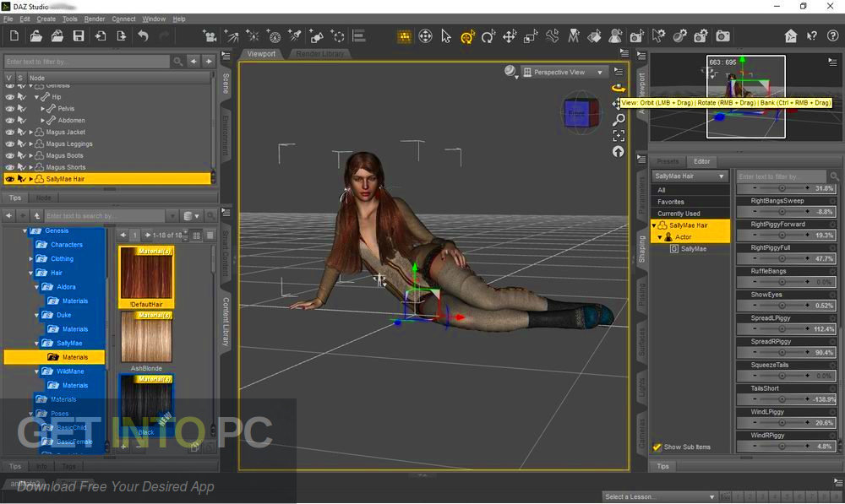This screenshot has width=845, height=504.
Task: Toggle visibility eye of Magus Boots
Action: 9,155
